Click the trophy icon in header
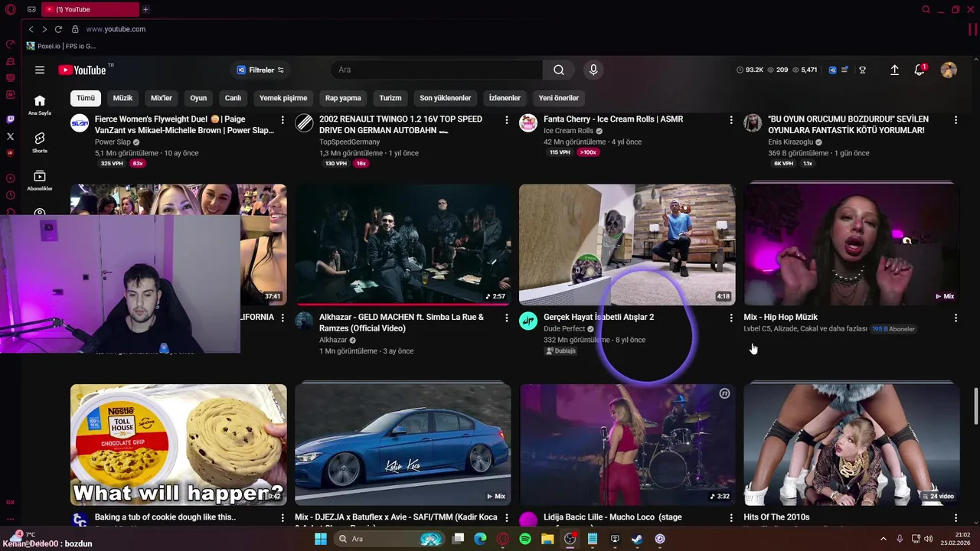Image resolution: width=980 pixels, height=551 pixels. coord(862,70)
